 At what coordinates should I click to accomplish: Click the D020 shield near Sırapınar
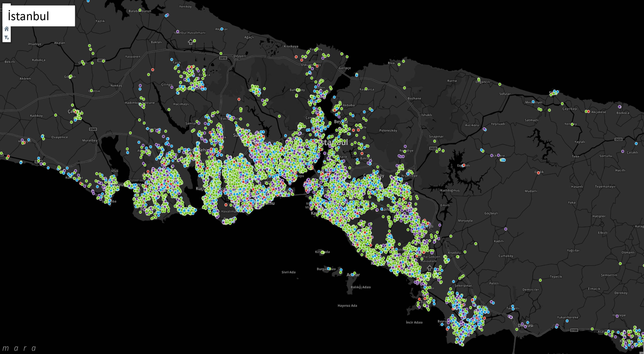click(433, 148)
